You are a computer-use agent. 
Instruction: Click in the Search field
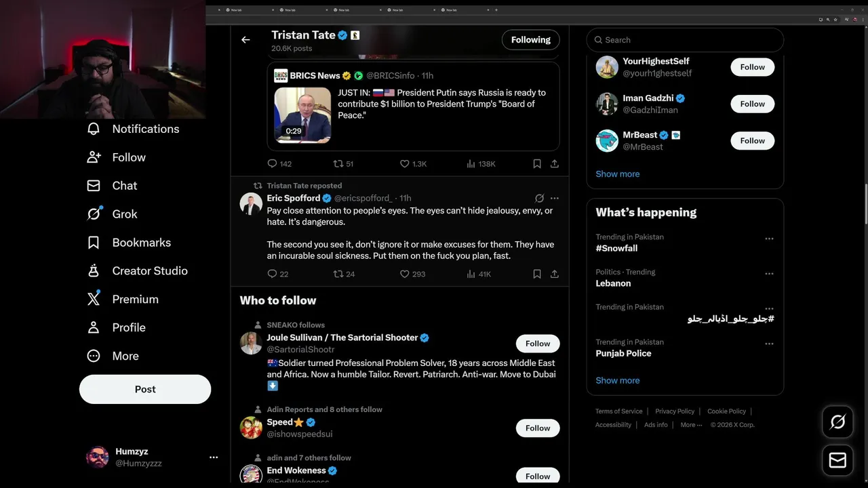[x=685, y=40]
